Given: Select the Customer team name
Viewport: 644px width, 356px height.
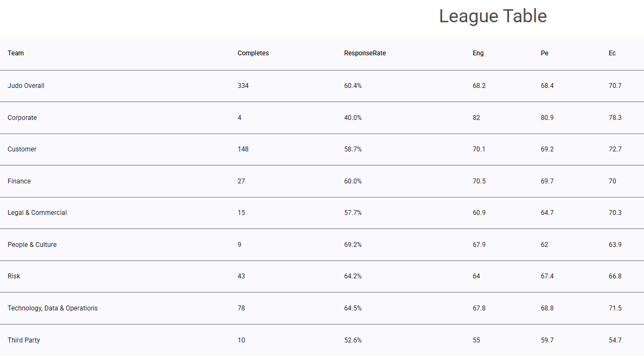Looking at the screenshot, I should (x=22, y=149).
